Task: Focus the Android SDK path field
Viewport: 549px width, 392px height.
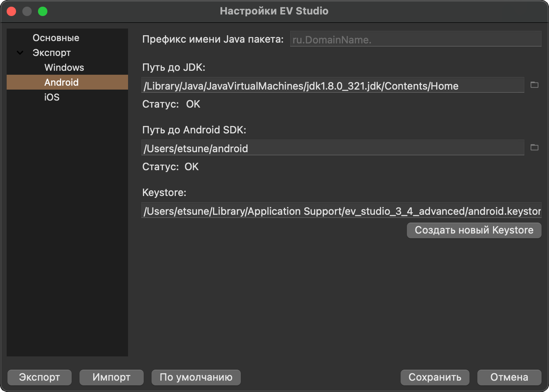Action: pos(332,148)
